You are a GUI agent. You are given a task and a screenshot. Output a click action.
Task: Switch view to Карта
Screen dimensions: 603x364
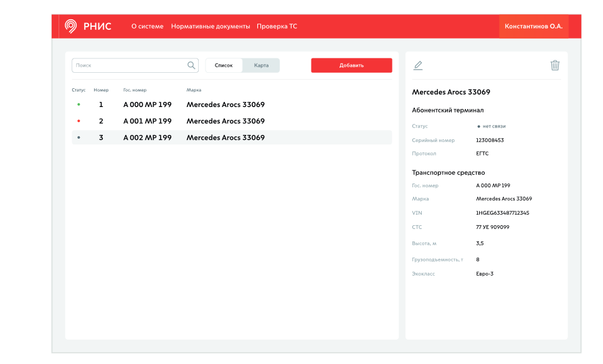click(x=261, y=65)
